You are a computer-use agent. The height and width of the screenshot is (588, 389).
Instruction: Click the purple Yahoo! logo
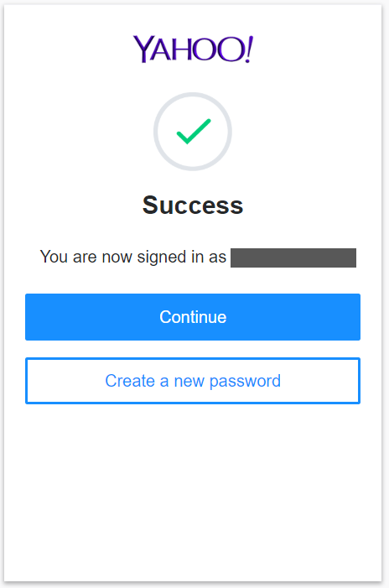(193, 49)
